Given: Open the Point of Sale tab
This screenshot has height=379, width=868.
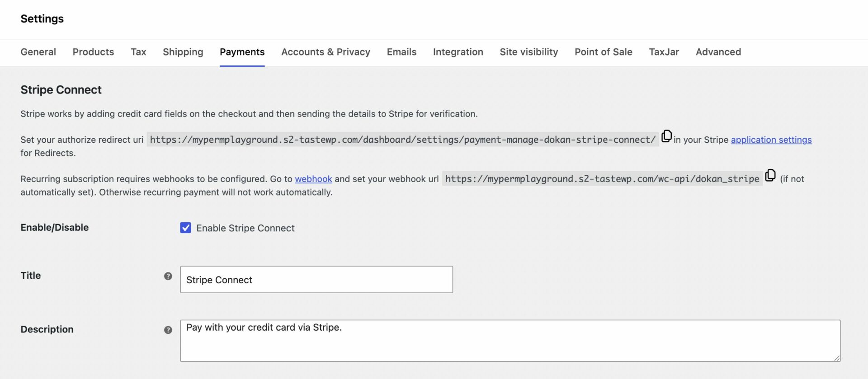Looking at the screenshot, I should point(604,52).
